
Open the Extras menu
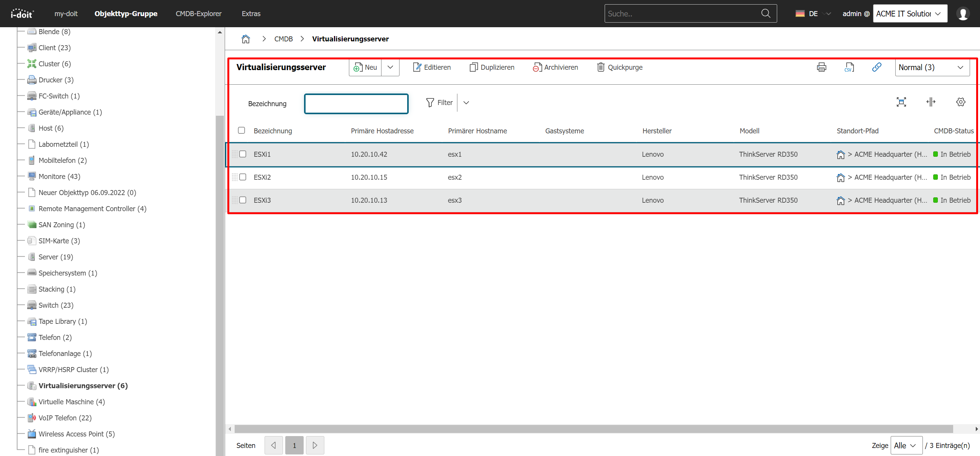(x=251, y=14)
